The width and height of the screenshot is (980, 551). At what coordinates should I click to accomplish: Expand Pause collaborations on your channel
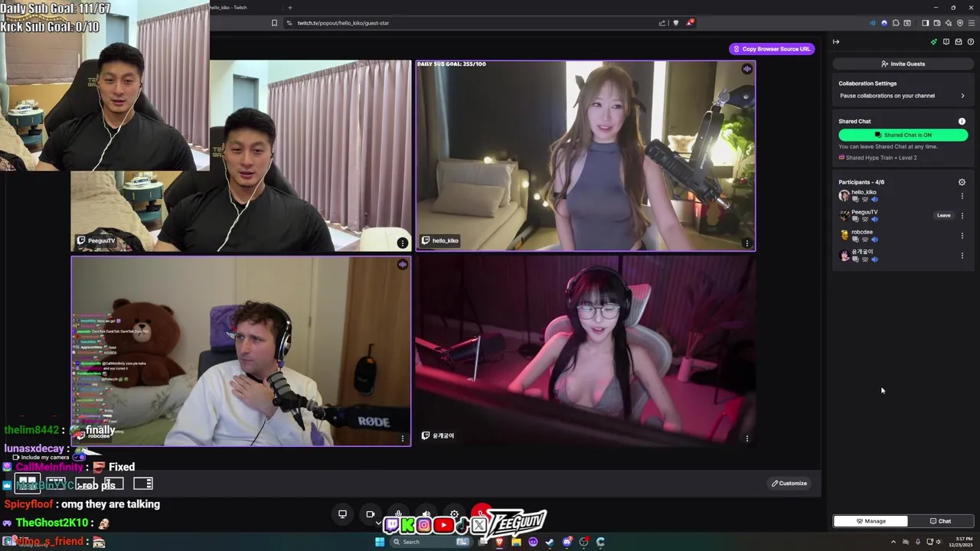coord(903,96)
